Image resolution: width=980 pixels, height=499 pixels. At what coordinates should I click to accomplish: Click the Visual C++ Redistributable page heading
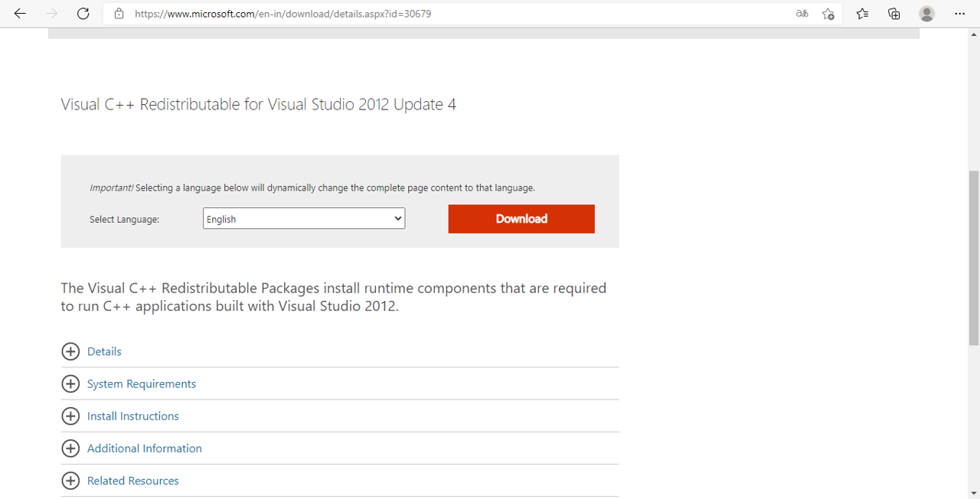[259, 105]
